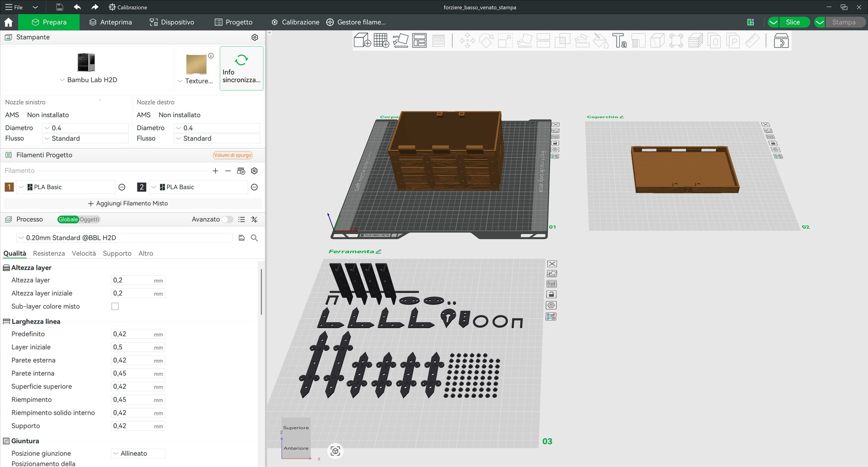Switch to the Supporto settings tab
This screenshot has height=467, width=868.
(117, 253)
